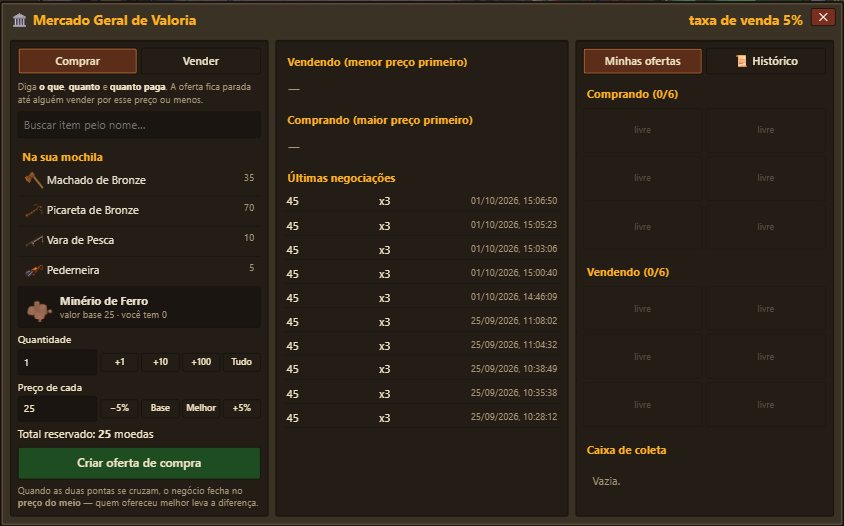Screen dimensions: 844x526
Task: Click the Minério de Ferro ore icon
Action: coord(39,310)
